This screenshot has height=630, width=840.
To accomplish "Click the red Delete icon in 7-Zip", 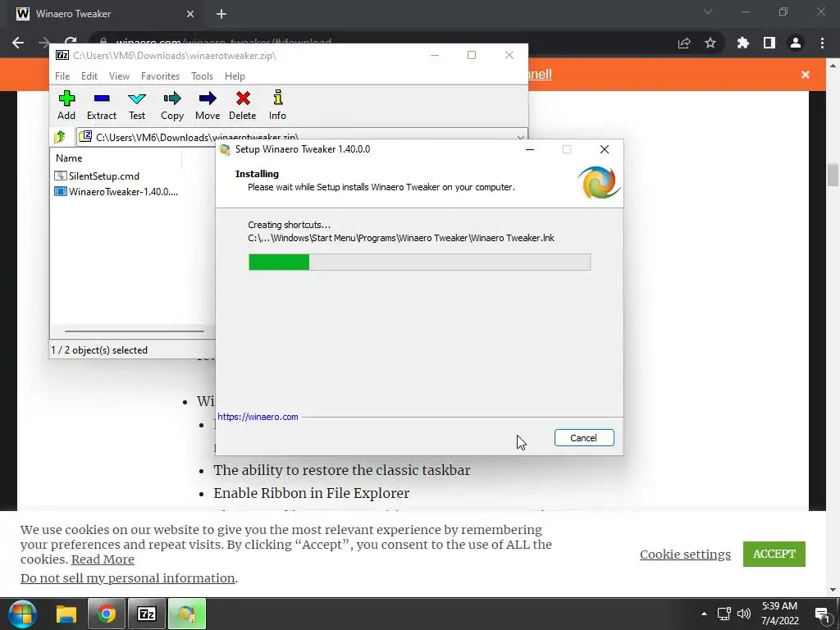I will pyautogui.click(x=243, y=98).
